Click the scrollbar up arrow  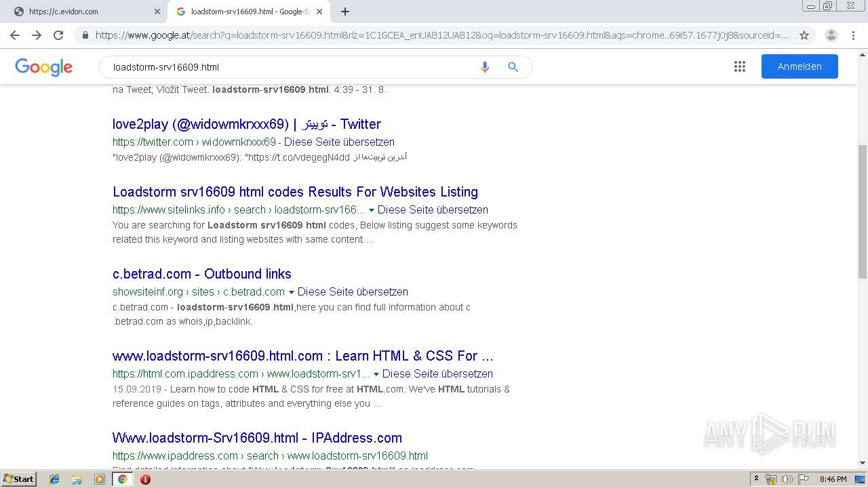click(862, 54)
